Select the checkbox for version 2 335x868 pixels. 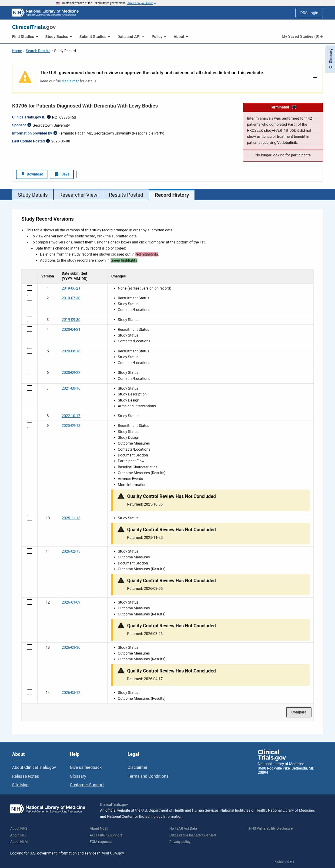(30, 298)
